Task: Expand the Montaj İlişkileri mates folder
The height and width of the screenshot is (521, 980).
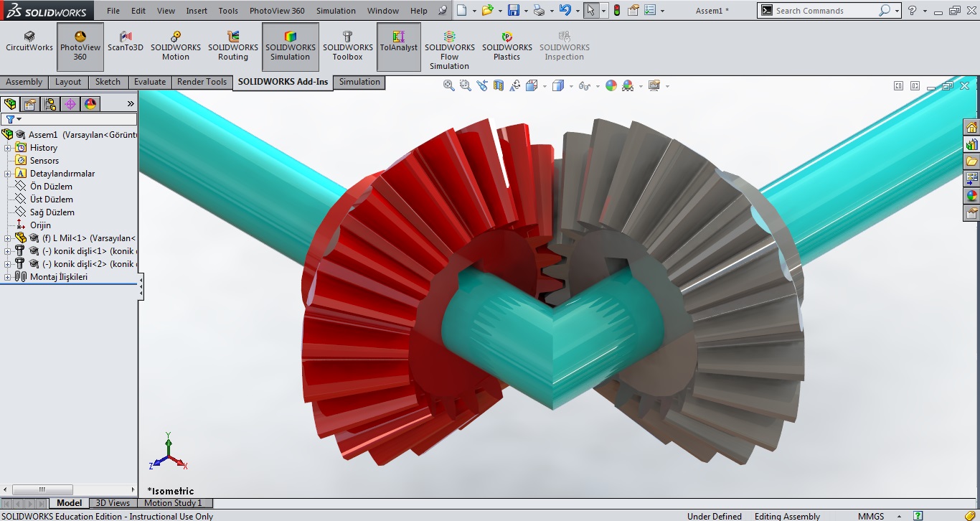Action: coord(8,277)
